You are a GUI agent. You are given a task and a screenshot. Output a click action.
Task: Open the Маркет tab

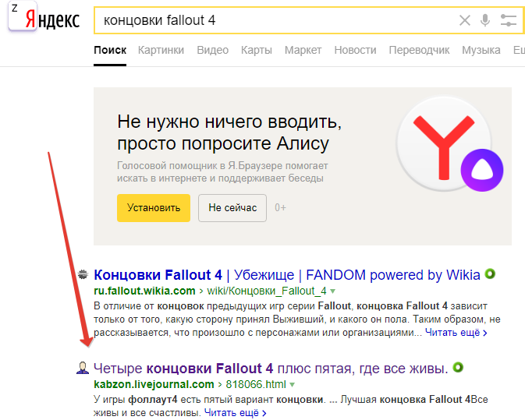(x=303, y=50)
